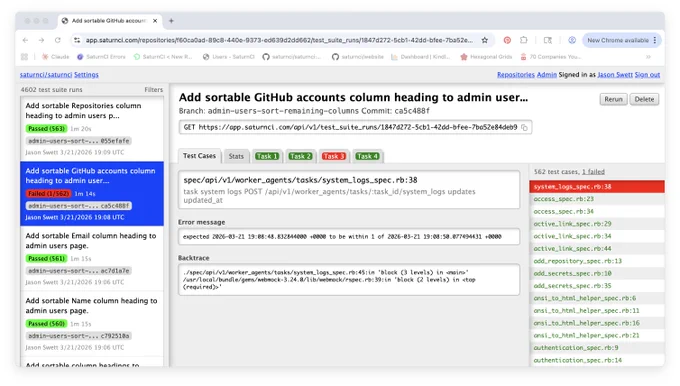Click the Delete button
680x386 pixels.
coord(644,99)
